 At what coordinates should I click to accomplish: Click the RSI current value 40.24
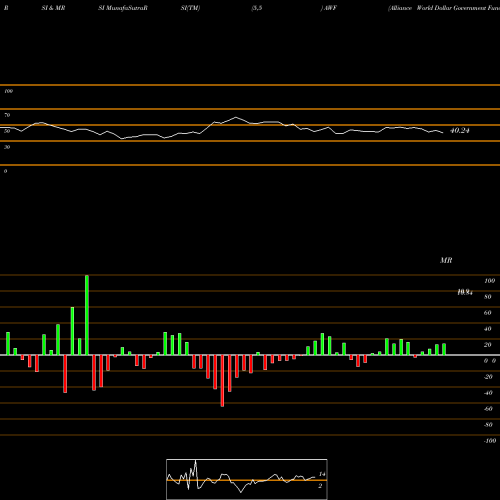[x=460, y=131]
